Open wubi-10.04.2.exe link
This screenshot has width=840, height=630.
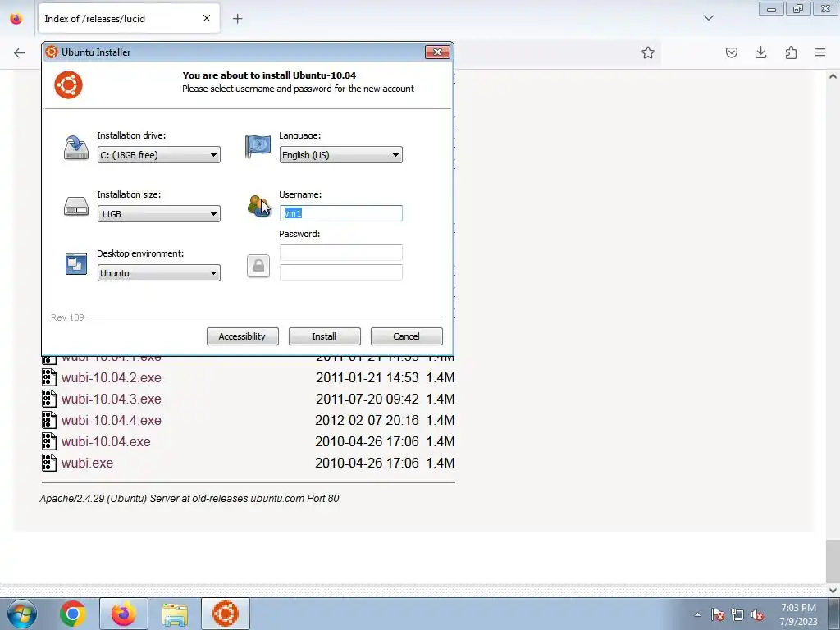112,377
